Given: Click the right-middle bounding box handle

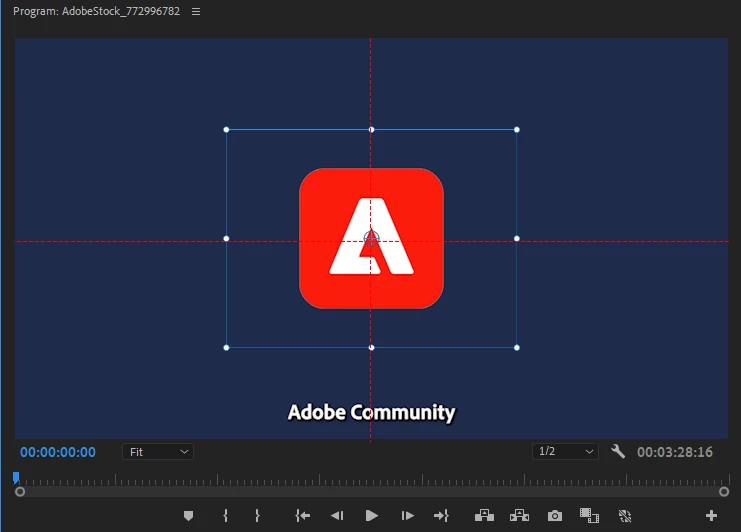Looking at the screenshot, I should pyautogui.click(x=517, y=239).
